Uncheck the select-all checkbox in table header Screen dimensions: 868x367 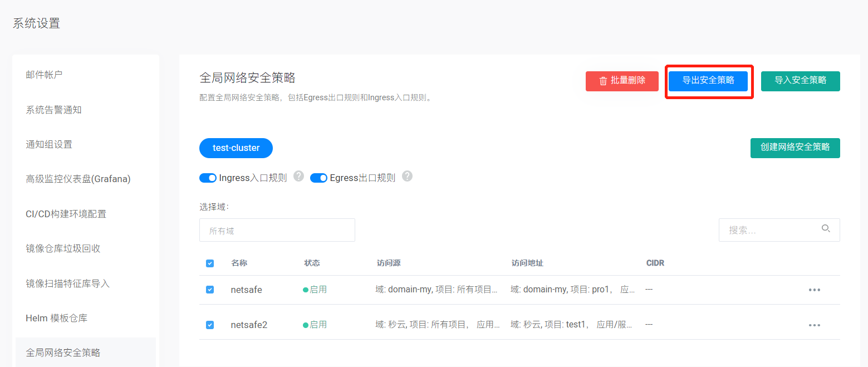coord(210,263)
